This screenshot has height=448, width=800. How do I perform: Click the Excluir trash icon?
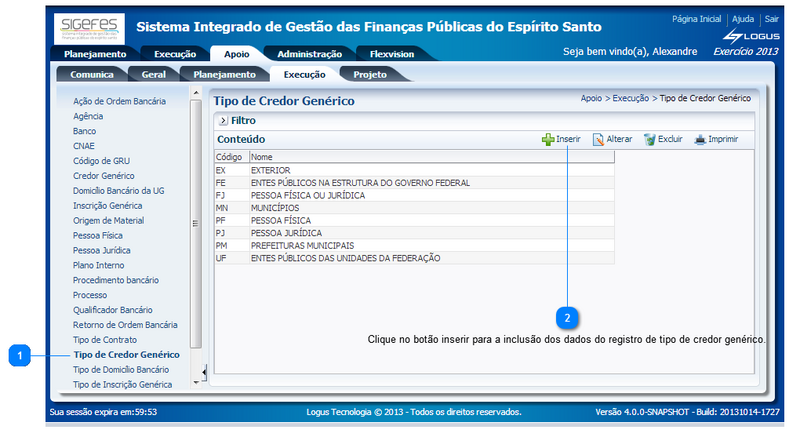tap(650, 140)
